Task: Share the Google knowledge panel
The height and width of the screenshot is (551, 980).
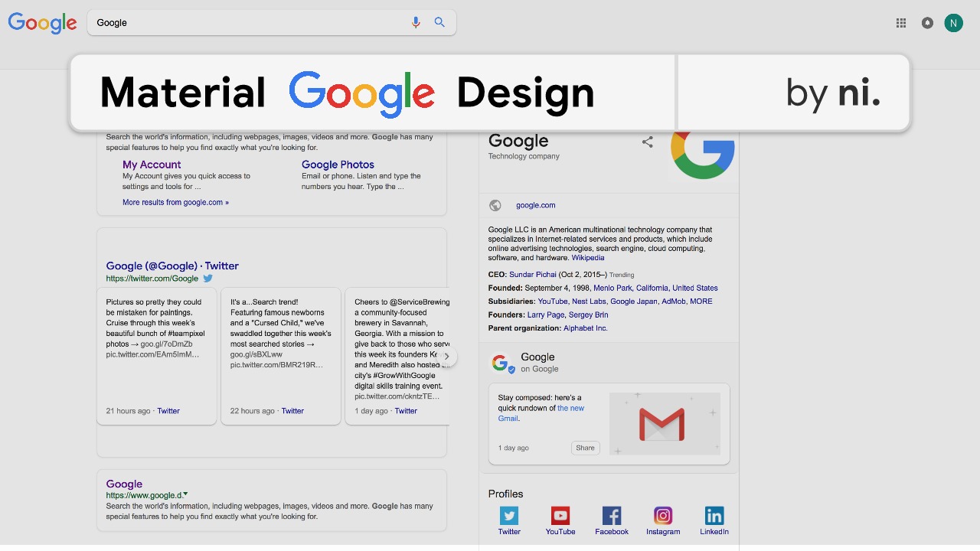Action: tap(648, 142)
